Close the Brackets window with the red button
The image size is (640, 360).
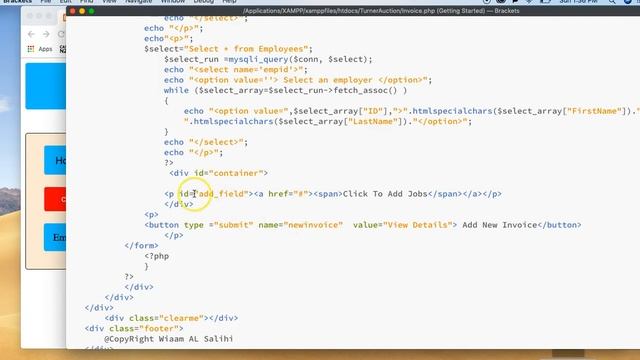click(73, 11)
